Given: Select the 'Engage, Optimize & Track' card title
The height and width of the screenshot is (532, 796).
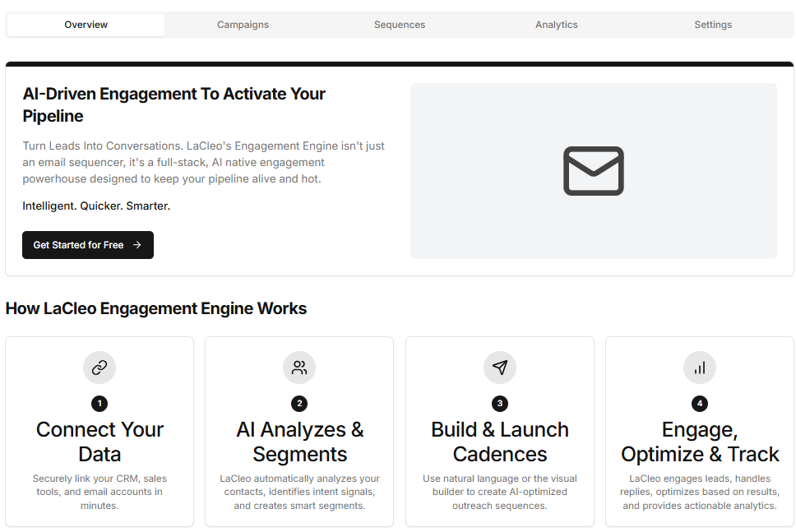Looking at the screenshot, I should [x=700, y=442].
